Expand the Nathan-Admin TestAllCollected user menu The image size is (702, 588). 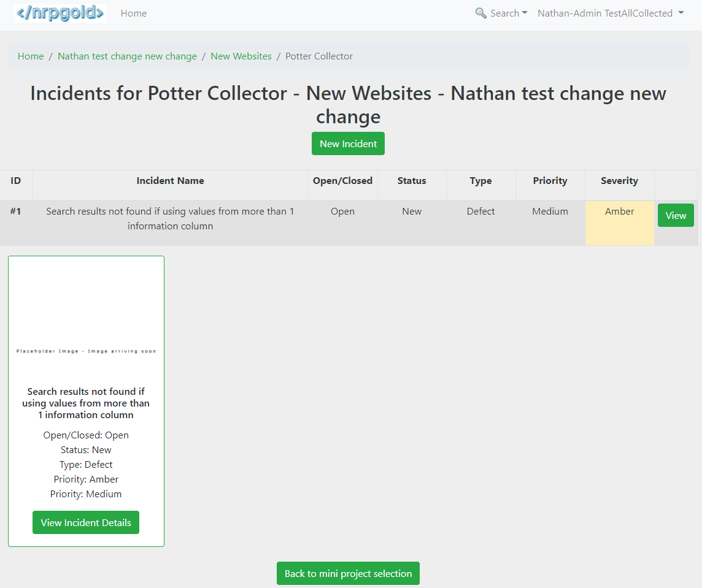611,13
